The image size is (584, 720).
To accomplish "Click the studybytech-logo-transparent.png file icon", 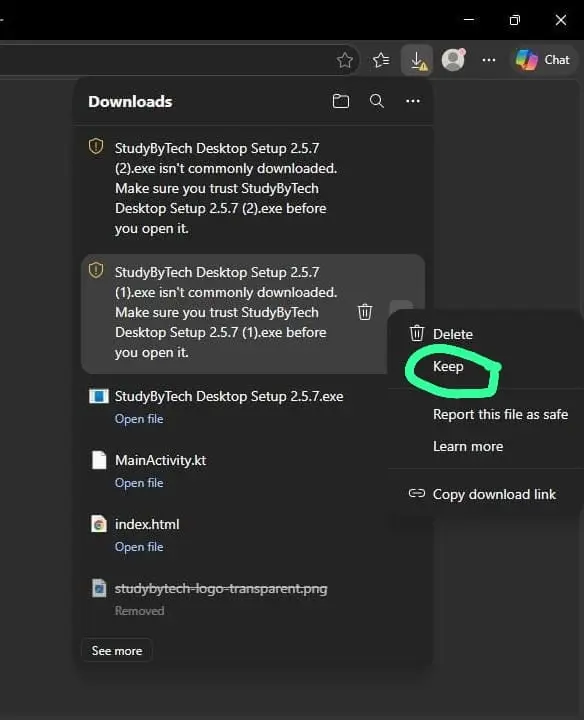I will click(x=99, y=588).
